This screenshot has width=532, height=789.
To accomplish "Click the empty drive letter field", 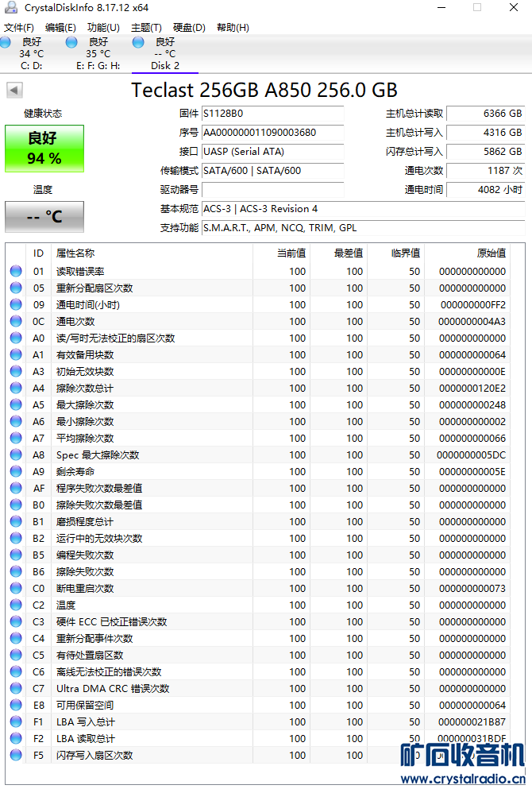I will click(x=272, y=190).
